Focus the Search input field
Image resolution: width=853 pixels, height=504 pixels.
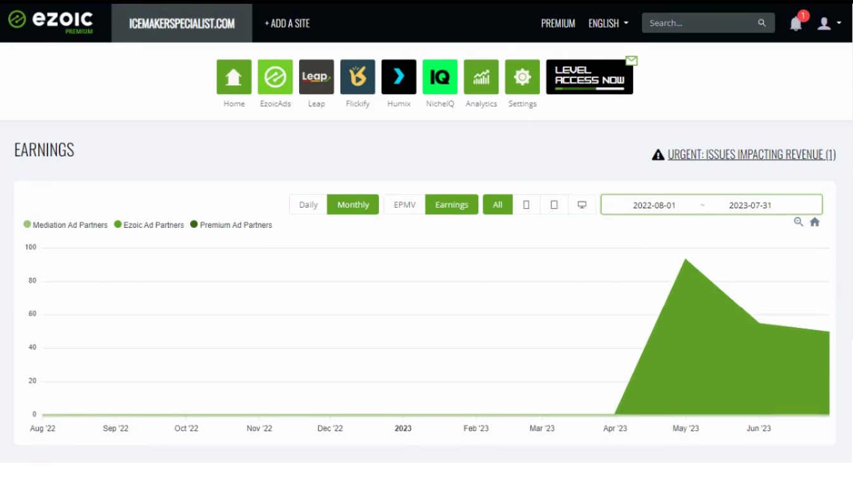[x=708, y=23]
